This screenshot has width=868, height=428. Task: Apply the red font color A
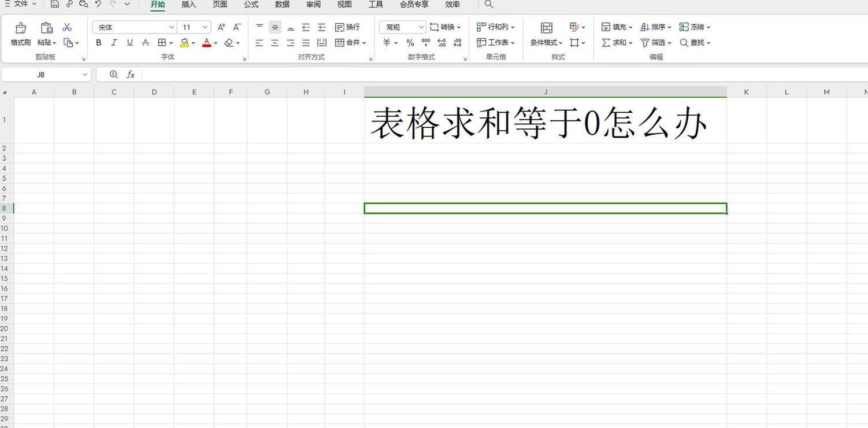207,43
